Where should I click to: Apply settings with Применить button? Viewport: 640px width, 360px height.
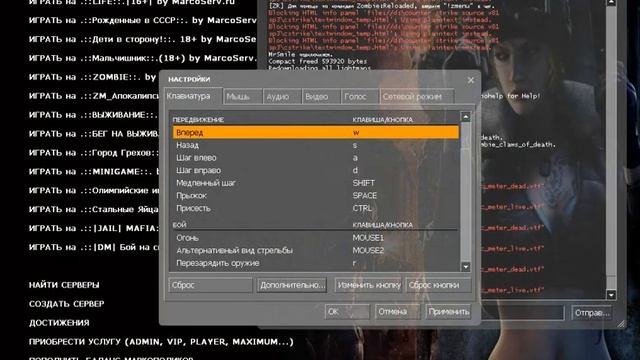pos(448,312)
